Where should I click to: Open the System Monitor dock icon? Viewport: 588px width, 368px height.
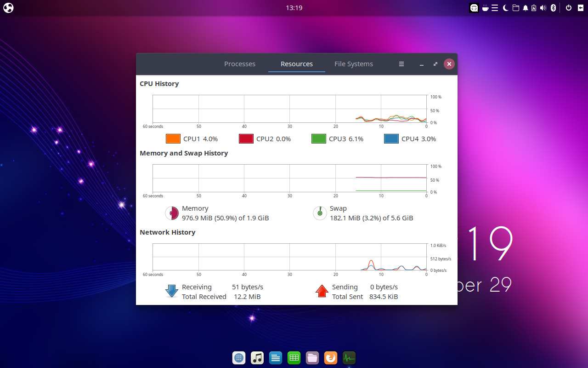click(349, 357)
